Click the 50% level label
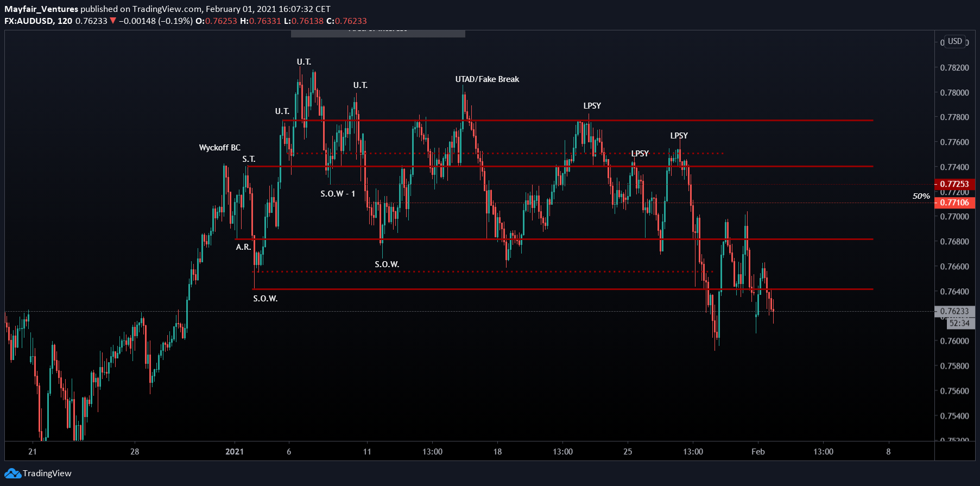Screen dimensions: 980x486 tap(921, 196)
